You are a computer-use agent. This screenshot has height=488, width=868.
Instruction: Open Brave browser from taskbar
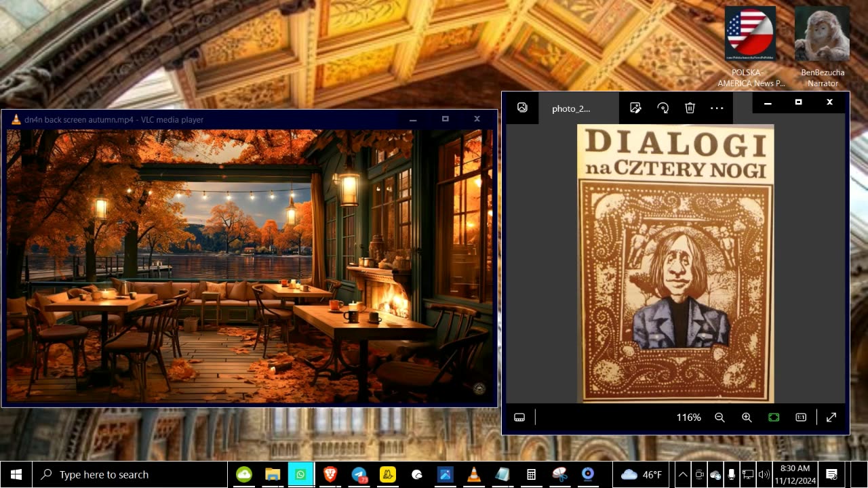pyautogui.click(x=330, y=474)
